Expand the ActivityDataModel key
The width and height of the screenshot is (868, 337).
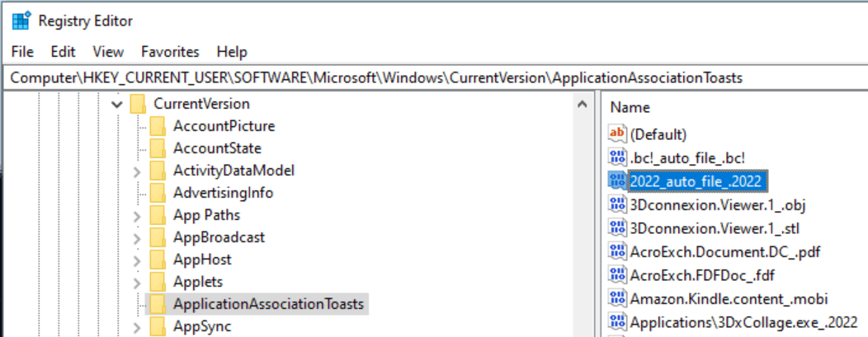click(137, 171)
